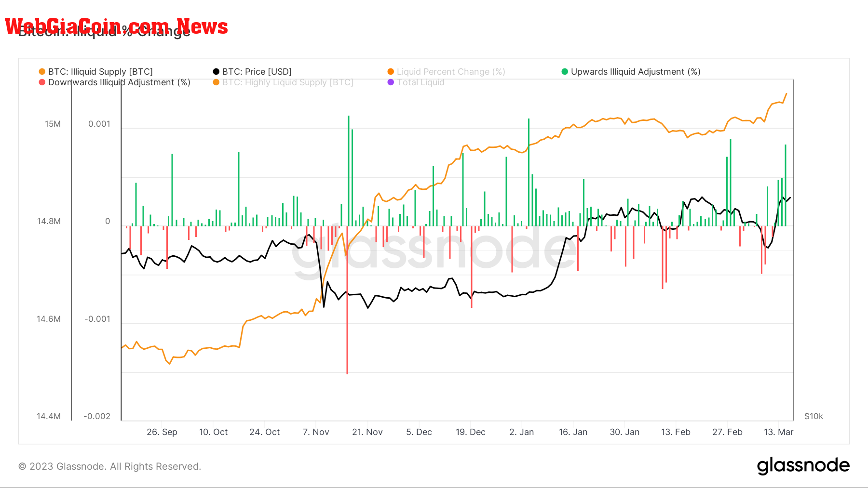
Task: Click the 7. Nov date label
Action: [x=316, y=432]
